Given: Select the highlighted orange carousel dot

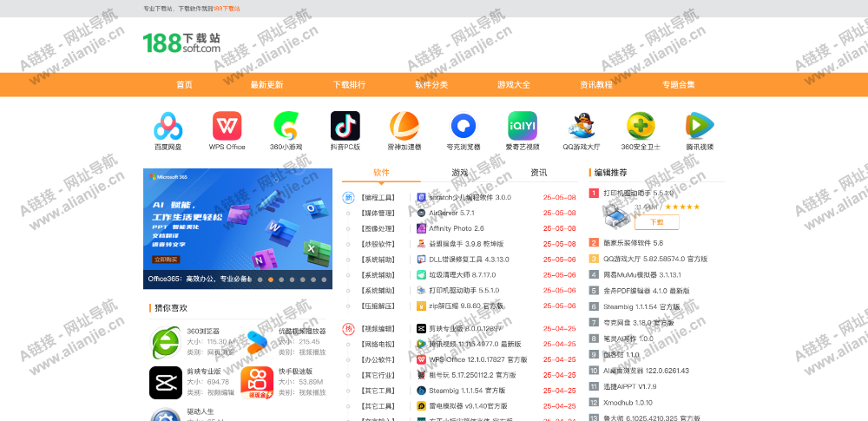Looking at the screenshot, I should coord(271,280).
